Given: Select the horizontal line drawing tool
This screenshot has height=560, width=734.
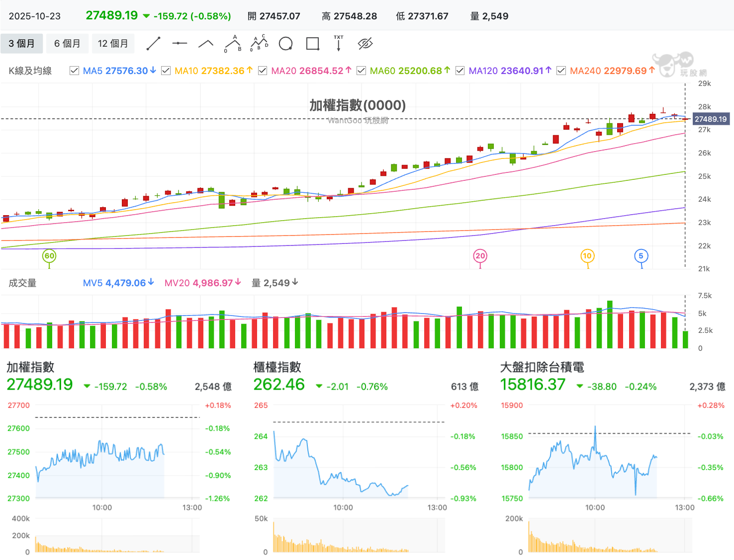Looking at the screenshot, I should pos(180,44).
